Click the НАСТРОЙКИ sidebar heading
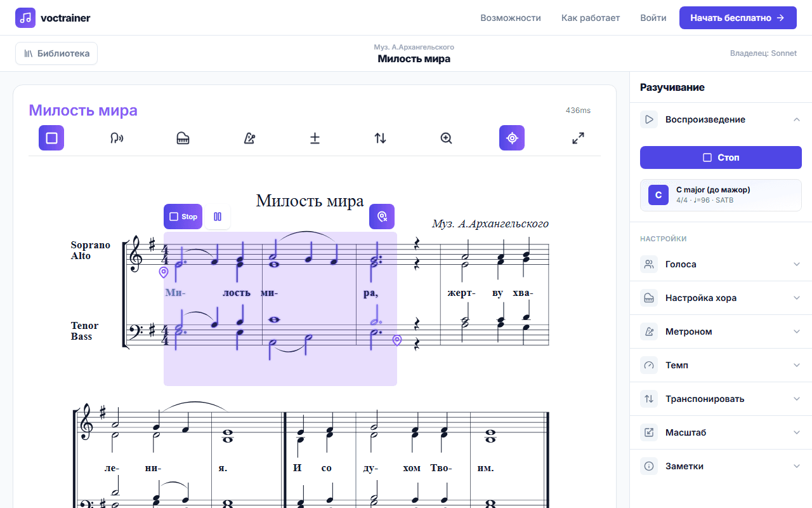Screen dimensions: 812x508 [x=664, y=239]
